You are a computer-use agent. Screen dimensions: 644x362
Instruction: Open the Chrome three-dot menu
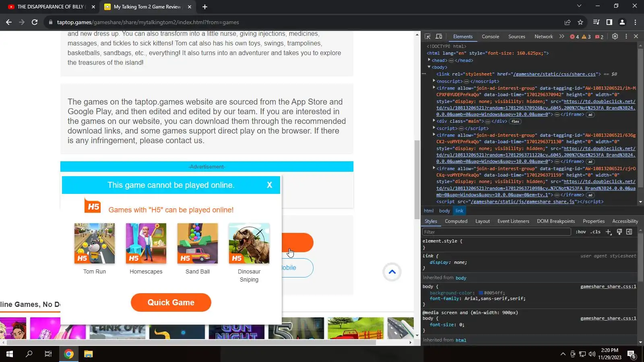(635, 22)
